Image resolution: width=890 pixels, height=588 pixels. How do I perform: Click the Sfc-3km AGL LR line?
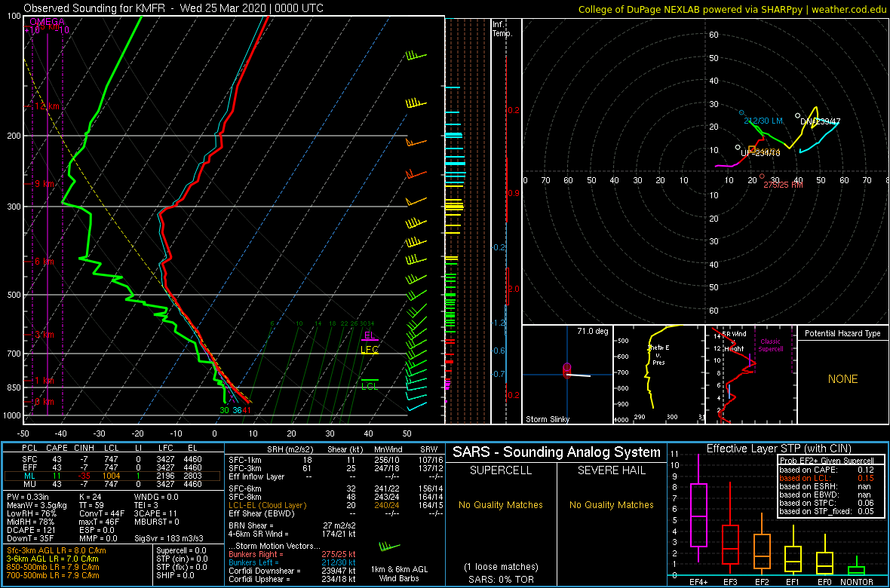(57, 550)
